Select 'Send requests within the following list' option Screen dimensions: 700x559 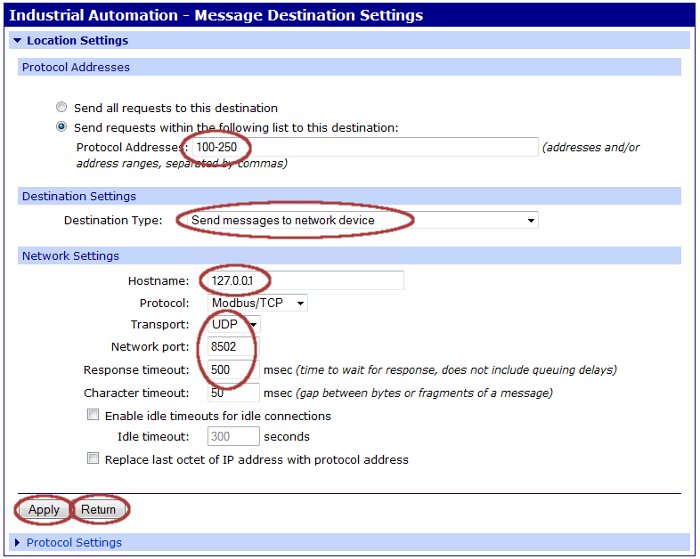(62, 127)
